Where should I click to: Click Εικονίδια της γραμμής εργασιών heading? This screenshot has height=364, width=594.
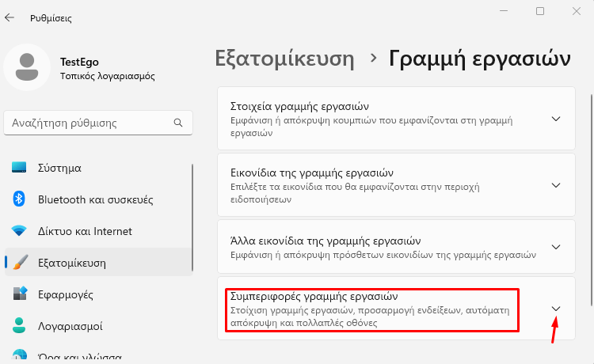[x=312, y=173]
